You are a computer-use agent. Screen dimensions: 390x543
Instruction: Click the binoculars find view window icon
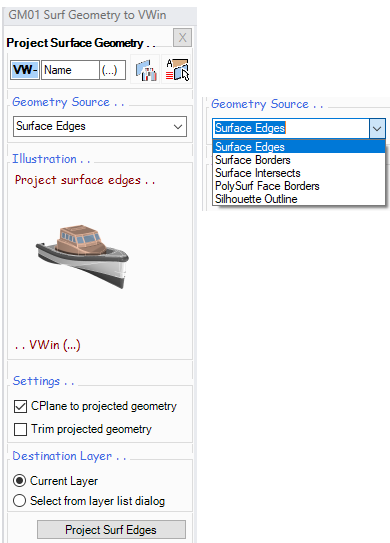coord(145,70)
